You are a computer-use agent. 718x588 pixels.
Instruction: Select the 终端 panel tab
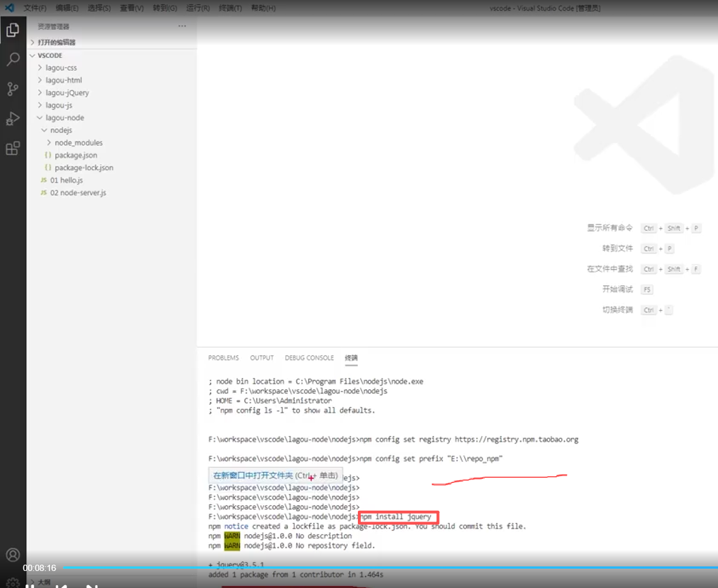tap(351, 358)
